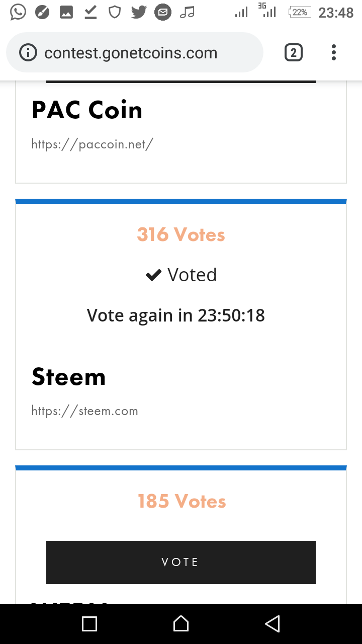
Task: Tap the Android Back button
Action: coord(272,624)
